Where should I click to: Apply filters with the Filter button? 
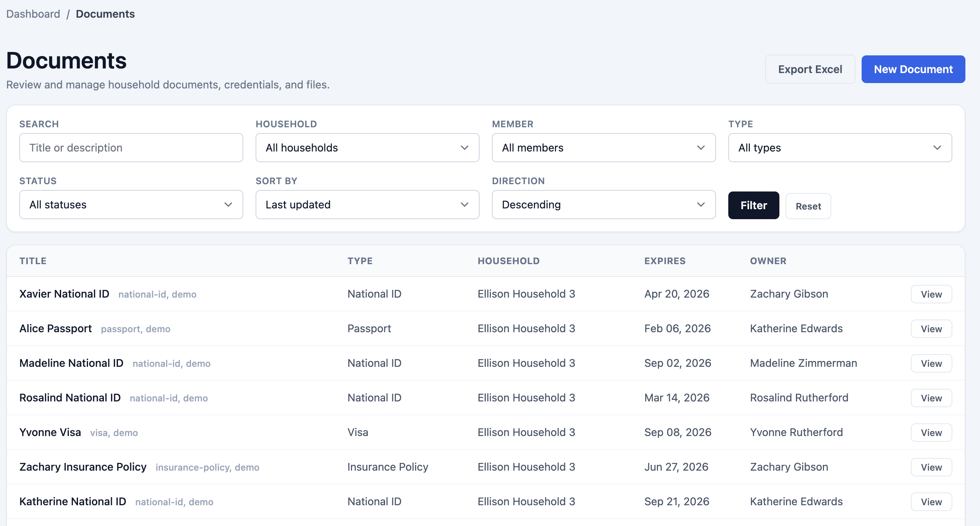tap(752, 205)
